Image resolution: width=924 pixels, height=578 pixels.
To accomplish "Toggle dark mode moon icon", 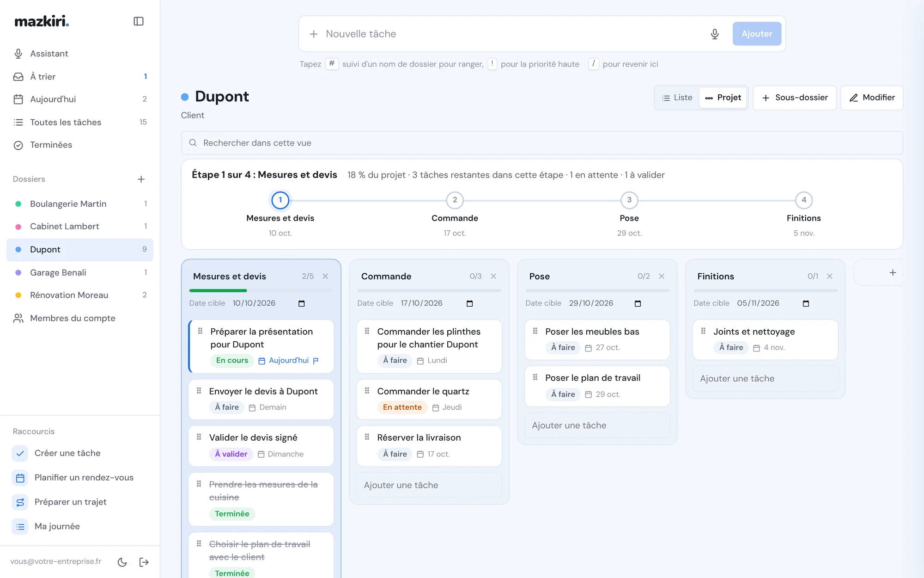I will click(x=122, y=562).
